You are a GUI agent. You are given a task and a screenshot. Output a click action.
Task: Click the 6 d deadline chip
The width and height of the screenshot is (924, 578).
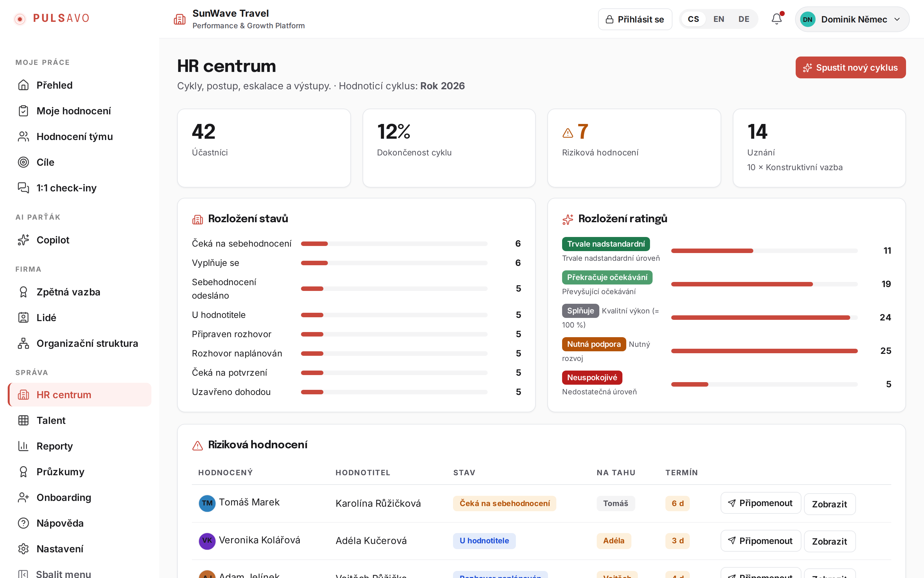678,503
